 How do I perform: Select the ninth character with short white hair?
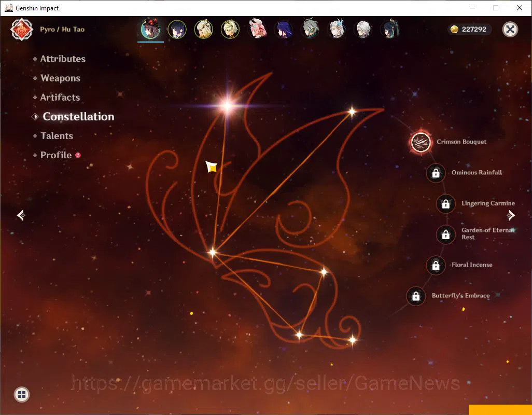click(x=363, y=29)
